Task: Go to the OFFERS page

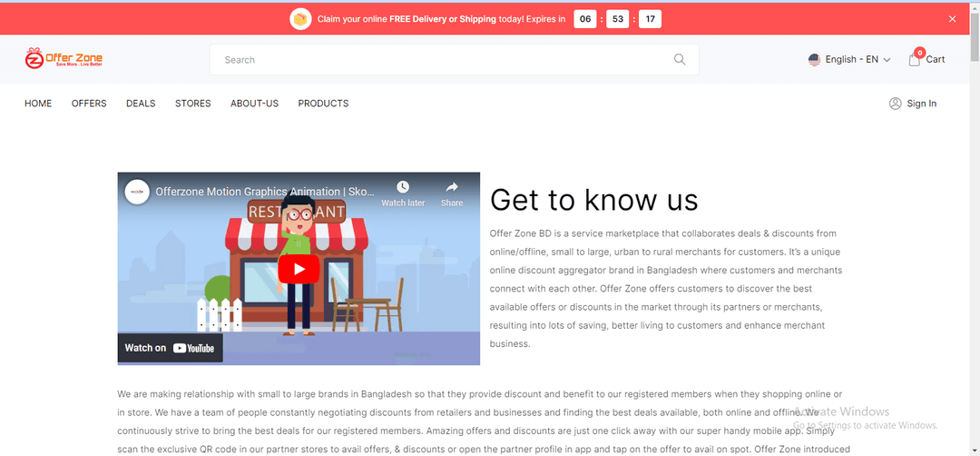Action: (89, 104)
